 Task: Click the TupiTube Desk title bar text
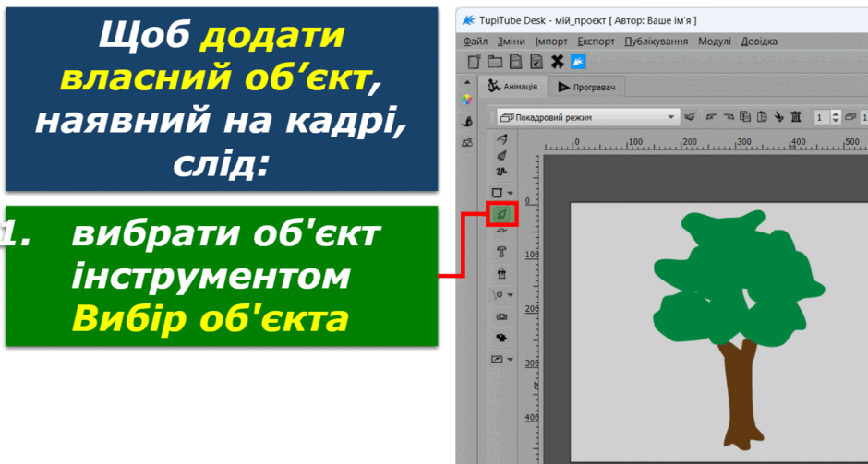pyautogui.click(x=586, y=20)
